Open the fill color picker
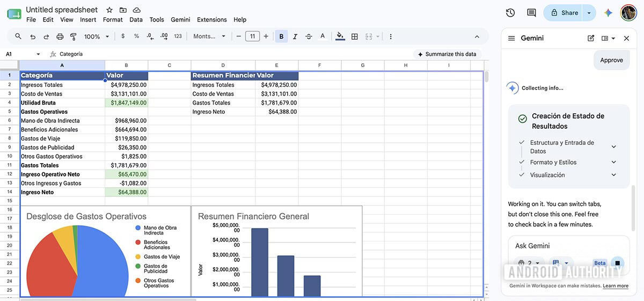Viewport: 644px width, 301px height. click(340, 36)
